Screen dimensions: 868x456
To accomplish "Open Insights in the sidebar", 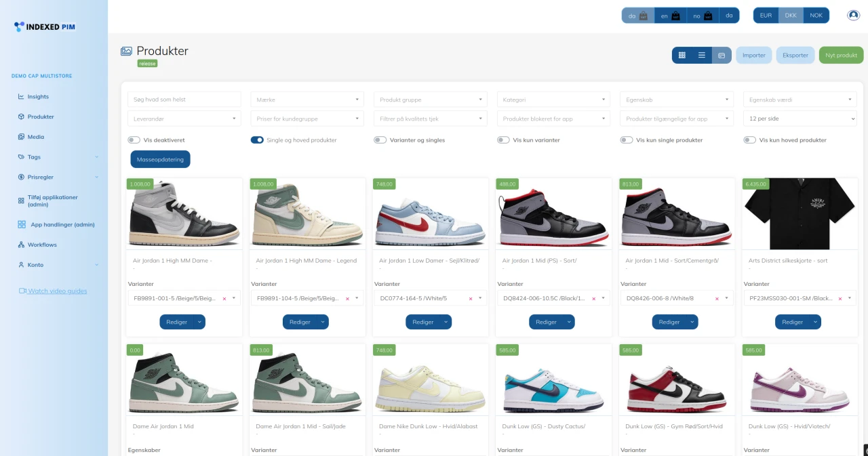I will [x=38, y=97].
